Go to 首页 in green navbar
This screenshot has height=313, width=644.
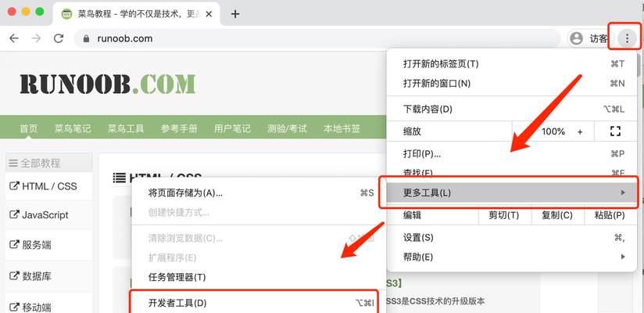pyautogui.click(x=29, y=129)
